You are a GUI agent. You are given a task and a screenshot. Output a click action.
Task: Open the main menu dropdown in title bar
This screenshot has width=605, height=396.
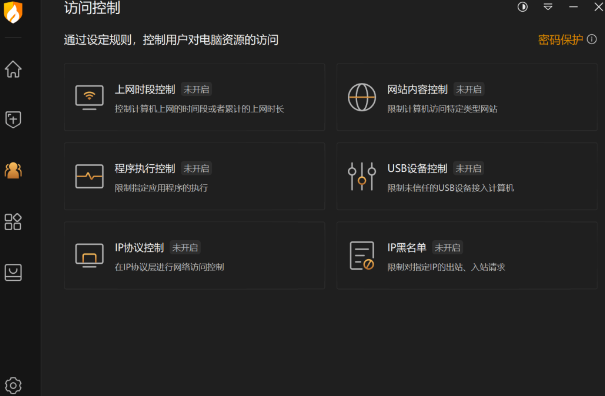click(548, 7)
